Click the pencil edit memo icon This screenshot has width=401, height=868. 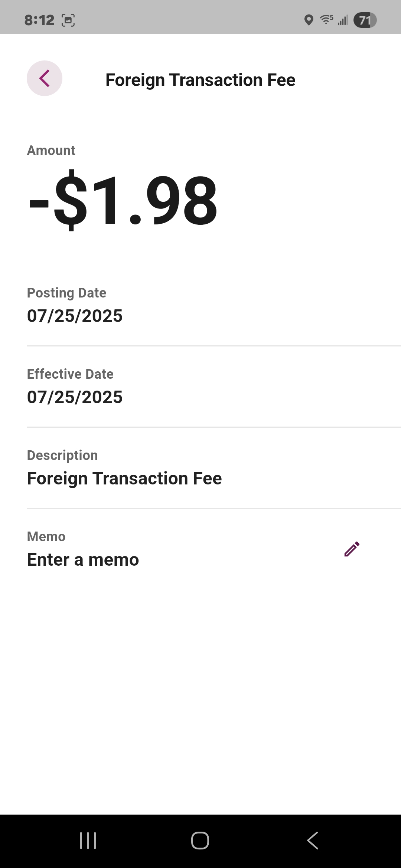click(352, 549)
